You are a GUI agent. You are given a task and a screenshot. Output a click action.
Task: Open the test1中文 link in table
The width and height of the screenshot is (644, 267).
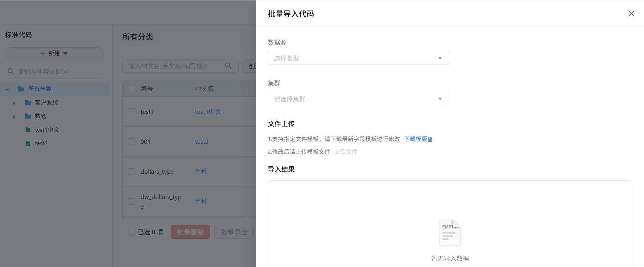(x=208, y=112)
